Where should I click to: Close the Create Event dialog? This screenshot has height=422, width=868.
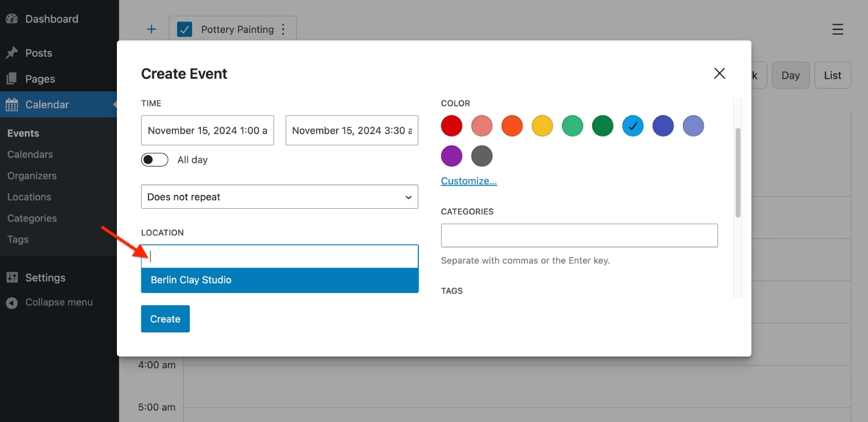coord(719,73)
